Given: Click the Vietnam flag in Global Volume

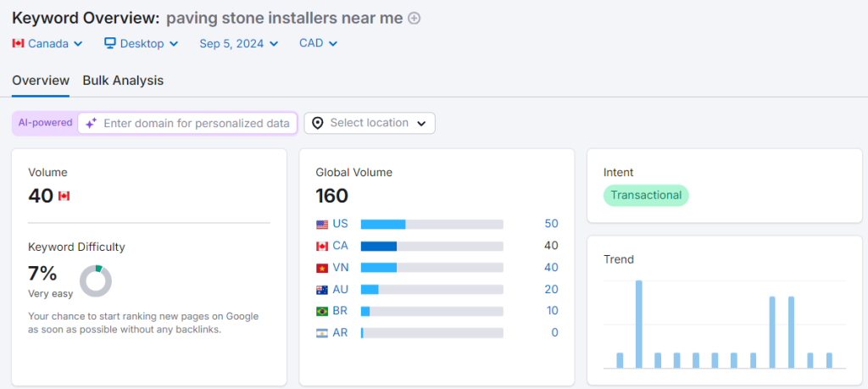Looking at the screenshot, I should pyautogui.click(x=322, y=268).
